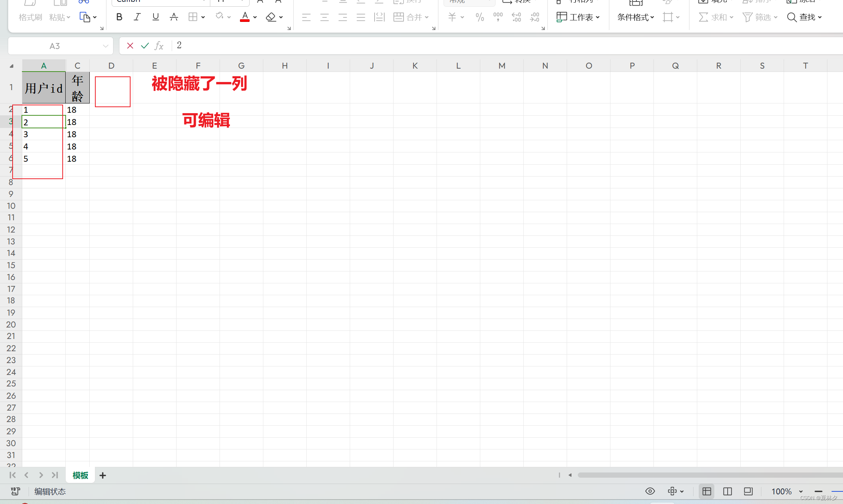Center align text horizontally
This screenshot has height=504, width=843.
[324, 17]
